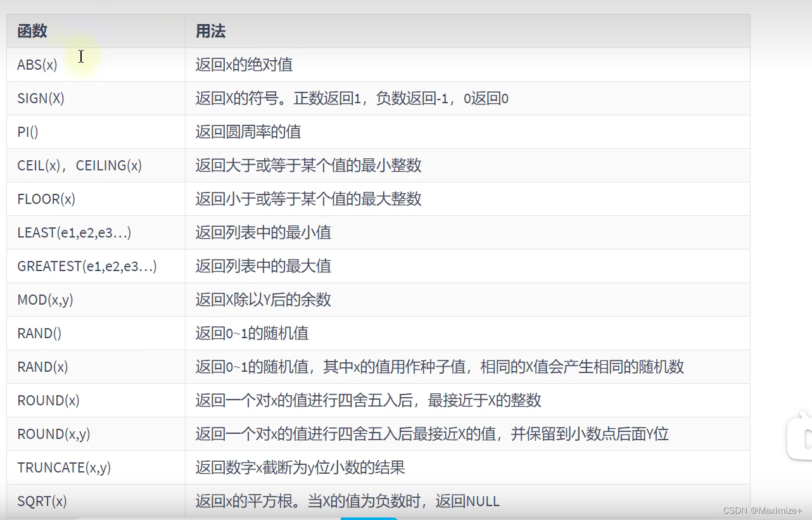This screenshot has height=520, width=812.
Task: Click the GREATEST(e1,e2,e3…) cell
Action: click(96, 266)
